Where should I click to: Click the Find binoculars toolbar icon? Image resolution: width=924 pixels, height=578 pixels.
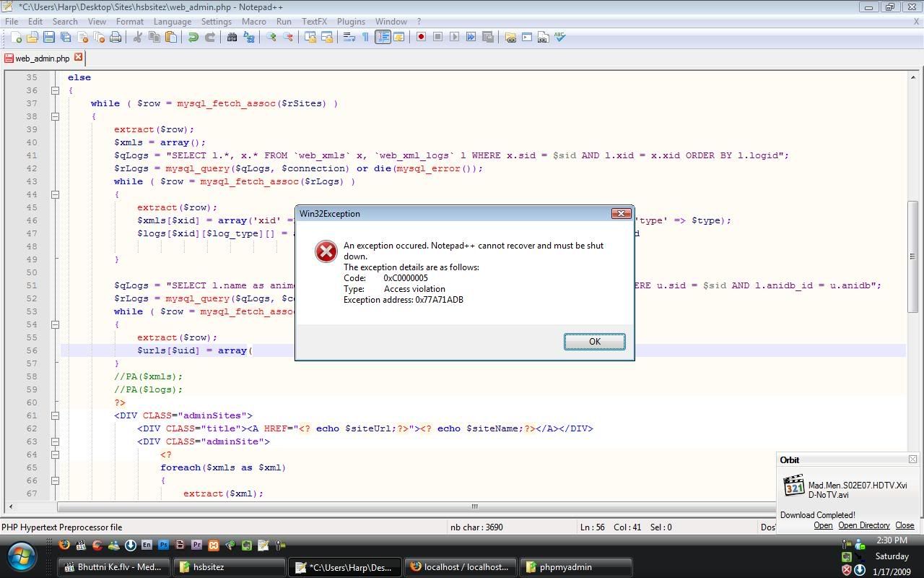pyautogui.click(x=232, y=37)
